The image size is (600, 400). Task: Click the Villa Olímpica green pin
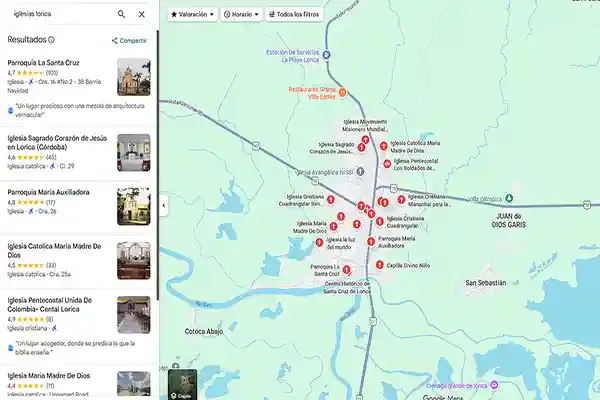coord(509,198)
